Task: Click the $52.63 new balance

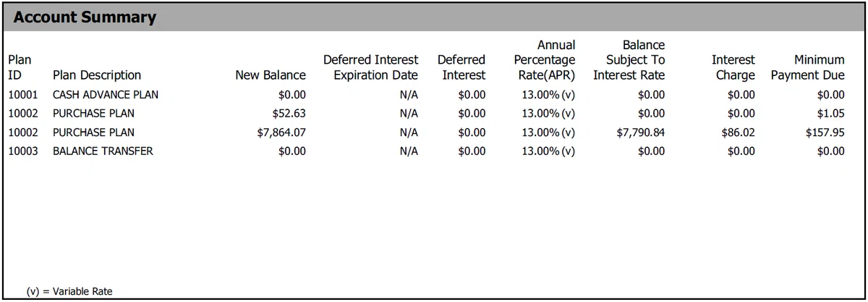Action: tap(289, 113)
